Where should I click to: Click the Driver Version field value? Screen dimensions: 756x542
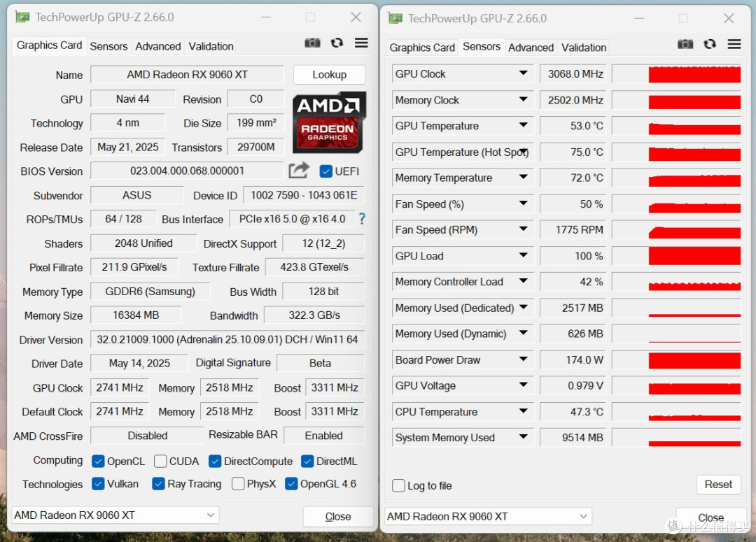tap(227, 340)
